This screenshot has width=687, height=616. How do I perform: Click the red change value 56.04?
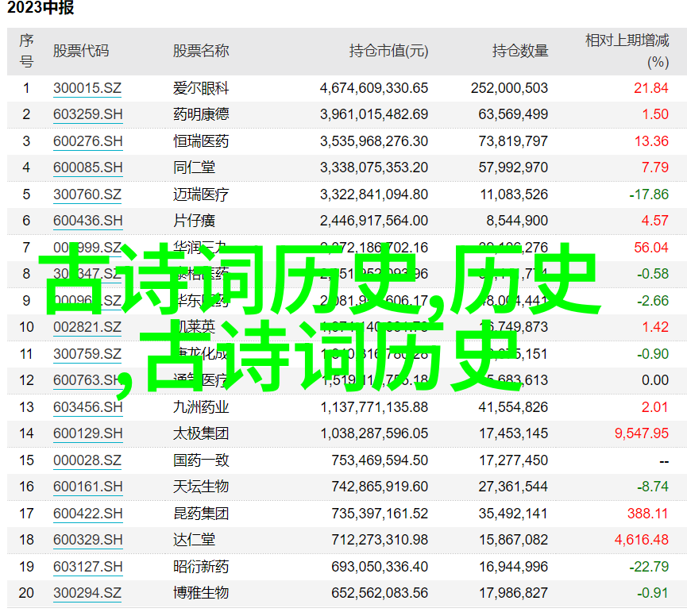click(651, 248)
